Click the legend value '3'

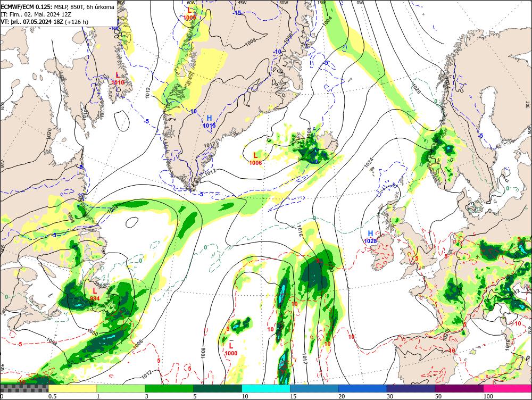click(x=147, y=396)
